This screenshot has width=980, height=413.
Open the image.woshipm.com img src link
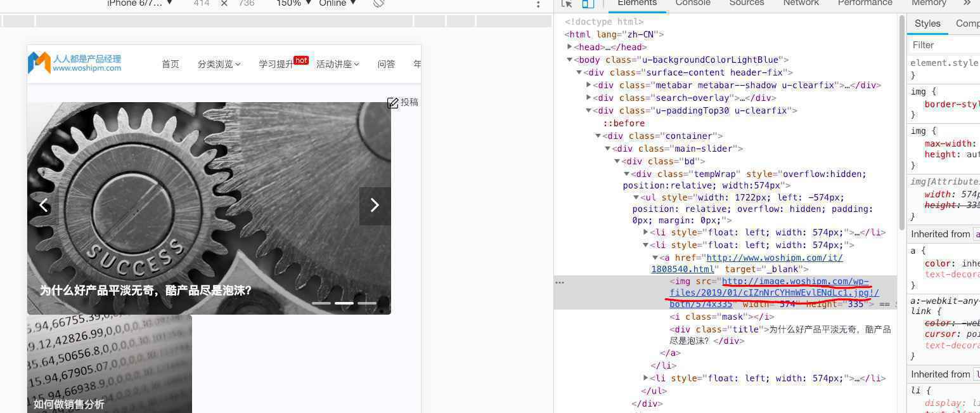775,292
